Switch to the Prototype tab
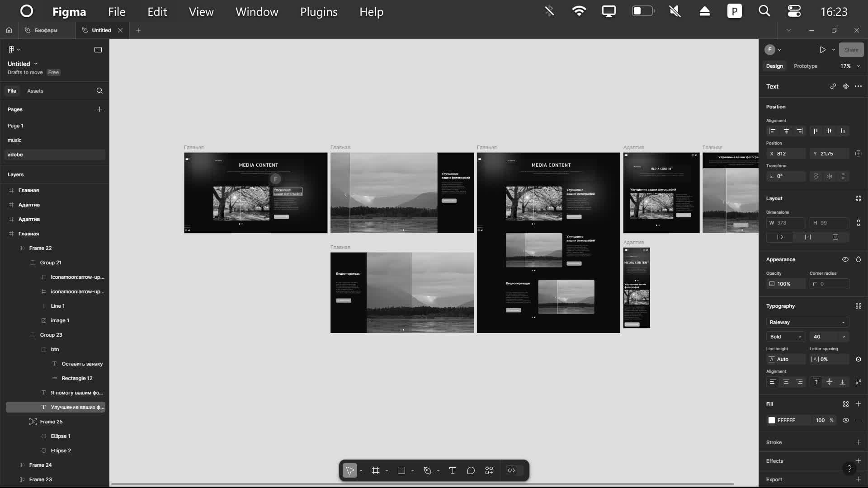The image size is (868, 488). click(806, 66)
